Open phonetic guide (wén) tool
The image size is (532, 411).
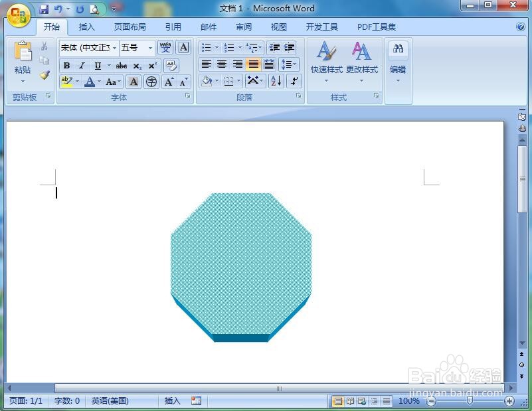(165, 48)
